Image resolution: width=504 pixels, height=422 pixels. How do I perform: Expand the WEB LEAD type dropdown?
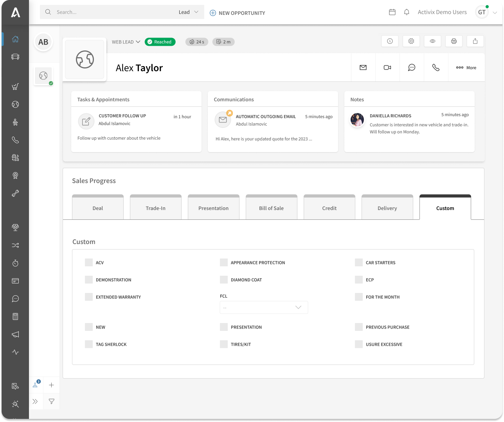coord(126,42)
